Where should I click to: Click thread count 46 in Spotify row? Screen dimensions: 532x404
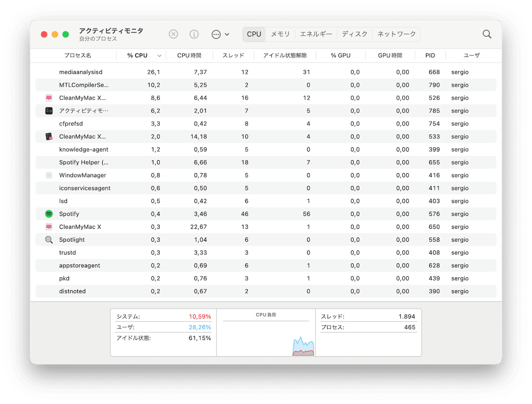[x=245, y=214]
